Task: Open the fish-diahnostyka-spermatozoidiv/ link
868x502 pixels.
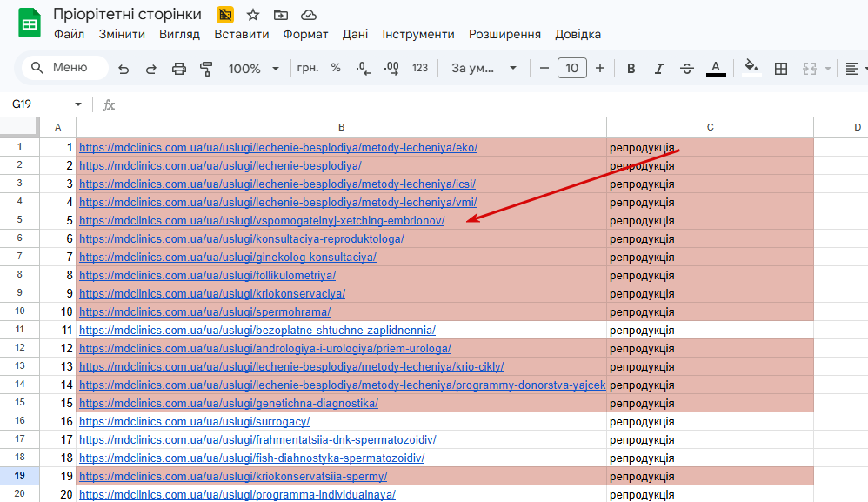Action: [252, 458]
